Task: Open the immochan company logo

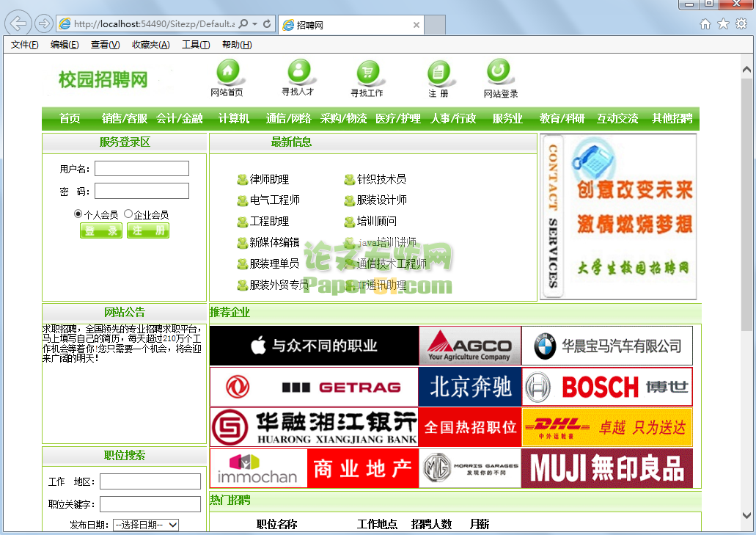Action: point(258,468)
